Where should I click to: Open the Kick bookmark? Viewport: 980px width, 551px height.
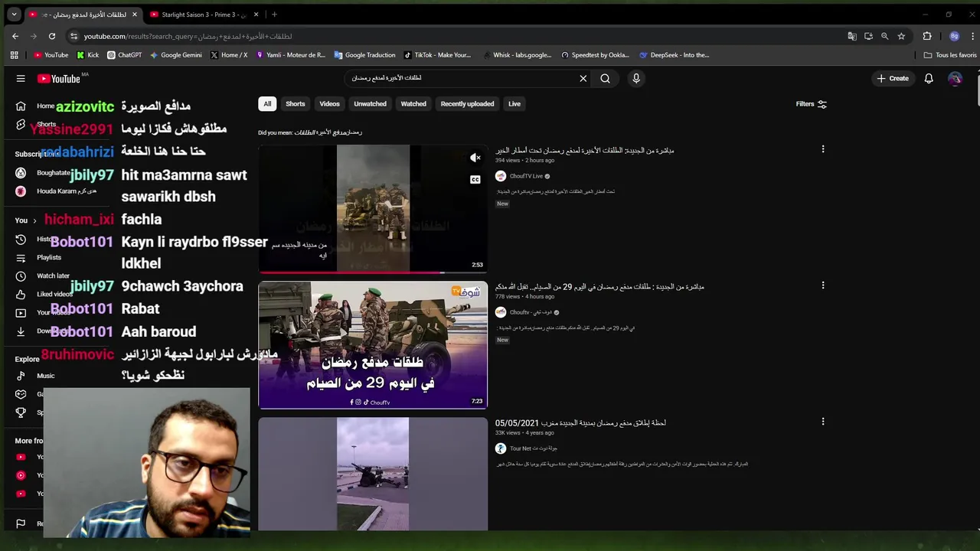[87, 55]
